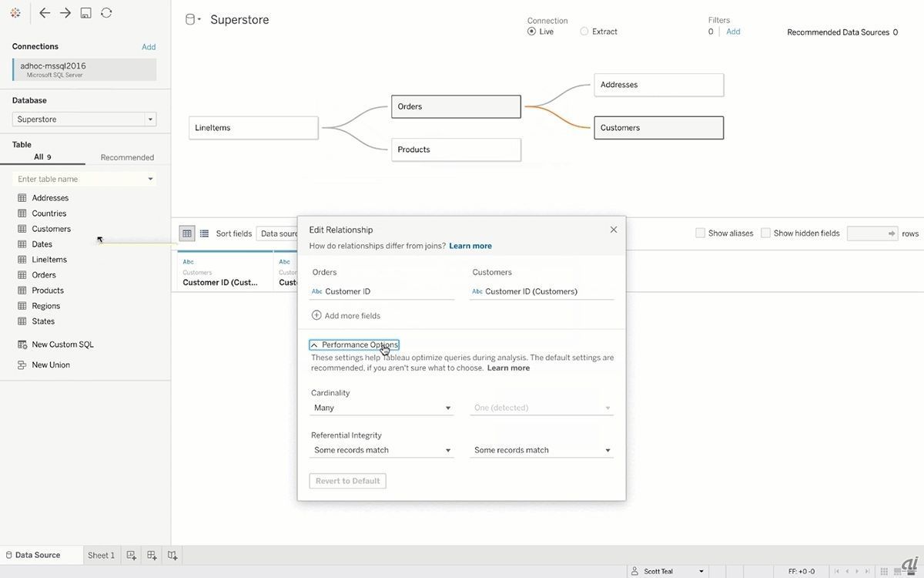Viewport: 924px width, 578px height.
Task: Click the Tableau logo icon
Action: (15, 13)
